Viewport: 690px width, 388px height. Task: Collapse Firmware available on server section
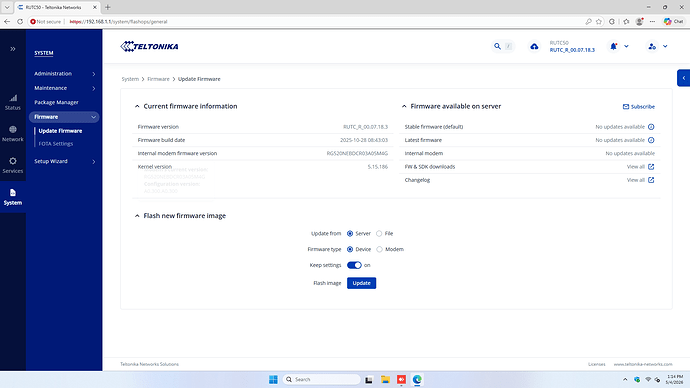404,106
